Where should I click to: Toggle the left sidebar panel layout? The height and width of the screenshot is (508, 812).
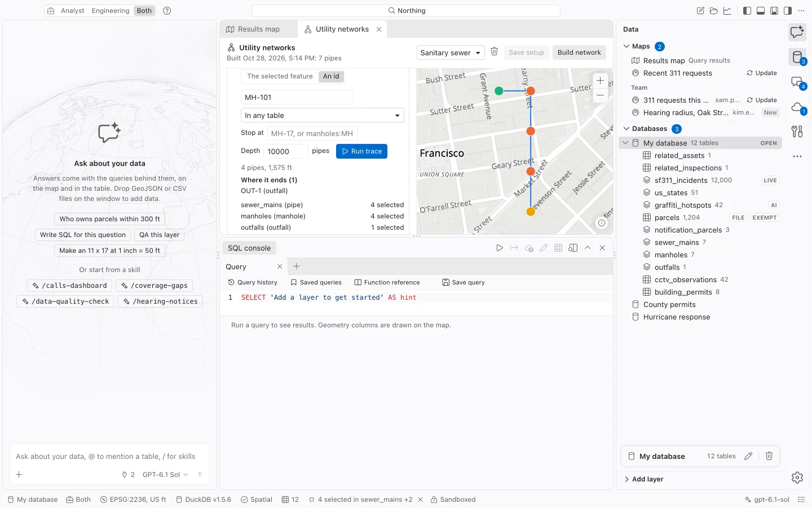pyautogui.click(x=747, y=11)
